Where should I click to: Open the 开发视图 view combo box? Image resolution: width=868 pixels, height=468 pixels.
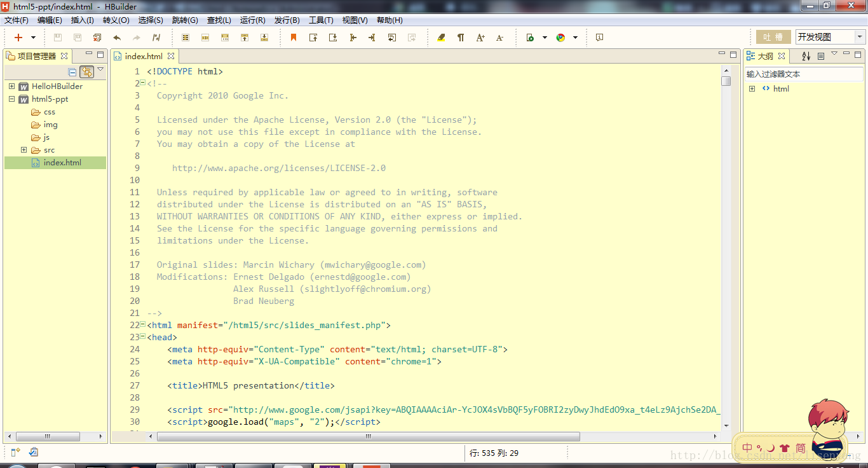click(x=830, y=37)
